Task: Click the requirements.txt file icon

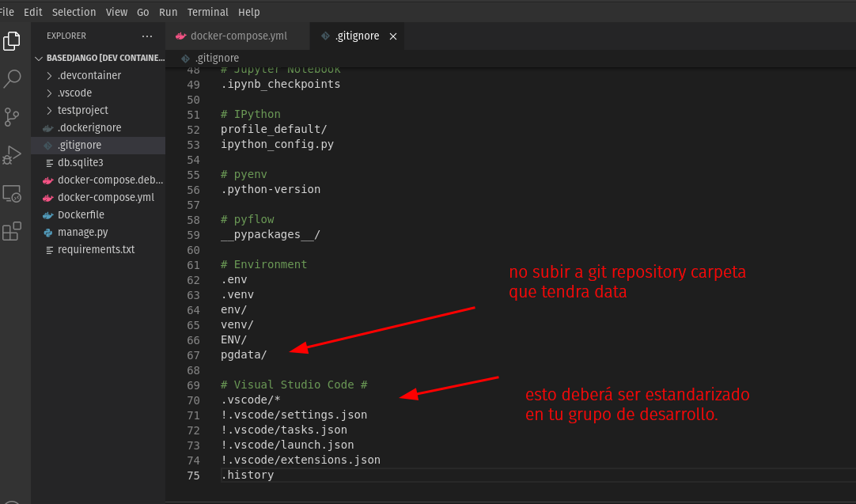Action: click(x=49, y=250)
